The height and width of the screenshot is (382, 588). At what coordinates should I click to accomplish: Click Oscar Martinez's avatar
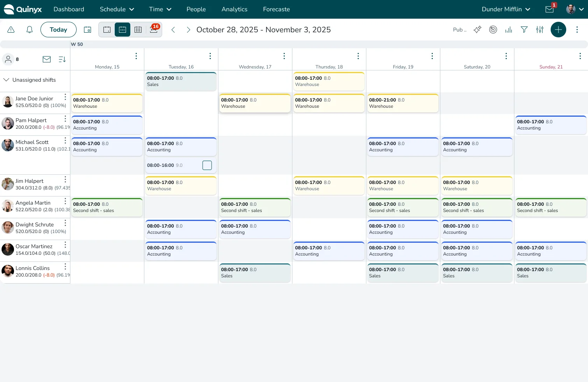8,249
